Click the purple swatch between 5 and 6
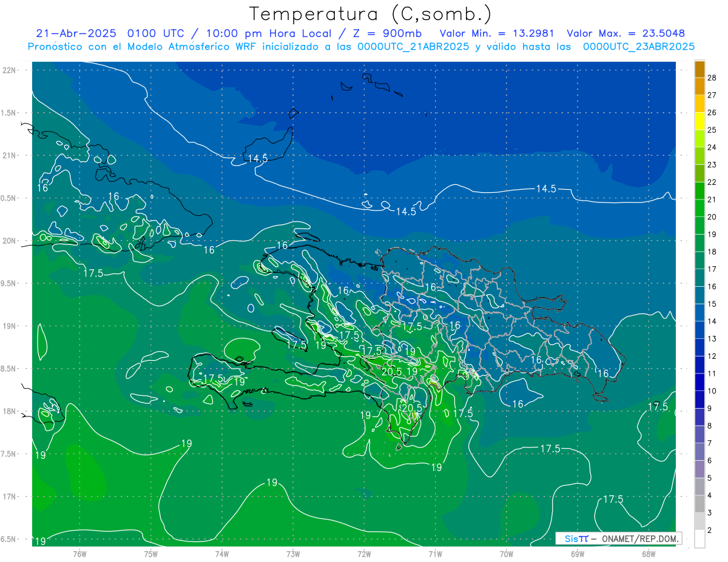The width and height of the screenshot is (728, 562). tap(699, 469)
